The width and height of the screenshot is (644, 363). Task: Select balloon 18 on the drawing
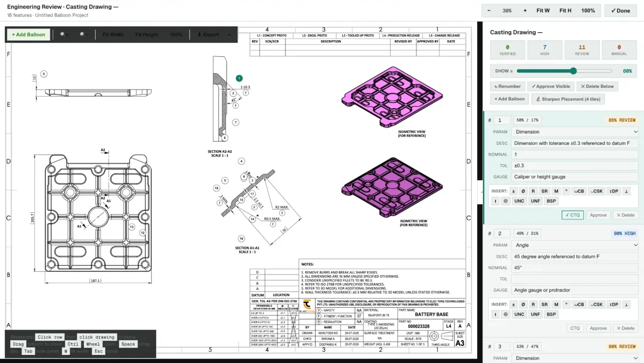tap(216, 188)
